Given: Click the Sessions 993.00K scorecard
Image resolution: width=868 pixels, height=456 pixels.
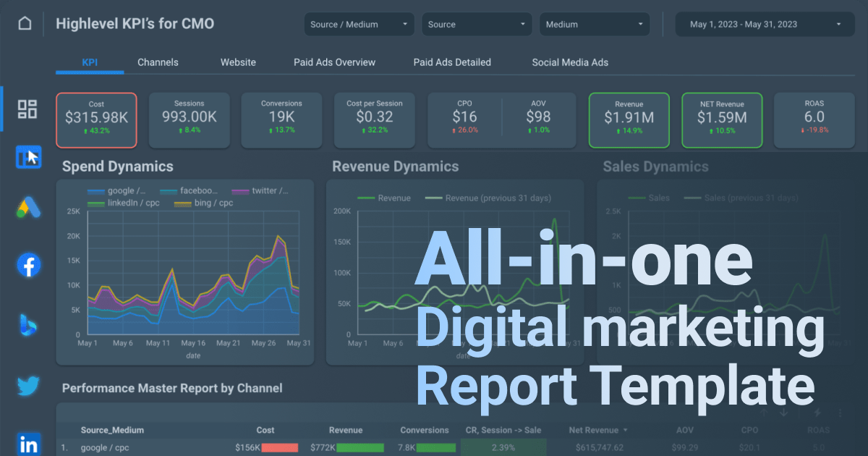Looking at the screenshot, I should (189, 119).
